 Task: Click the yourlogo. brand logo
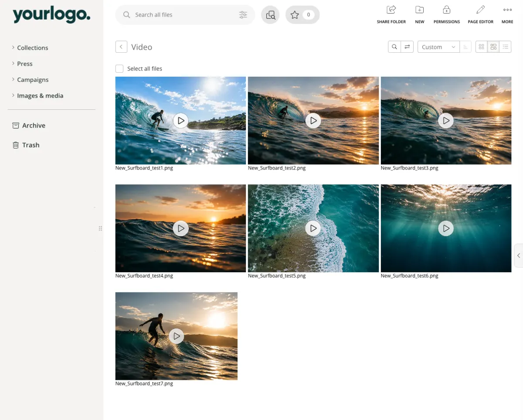[x=51, y=15]
